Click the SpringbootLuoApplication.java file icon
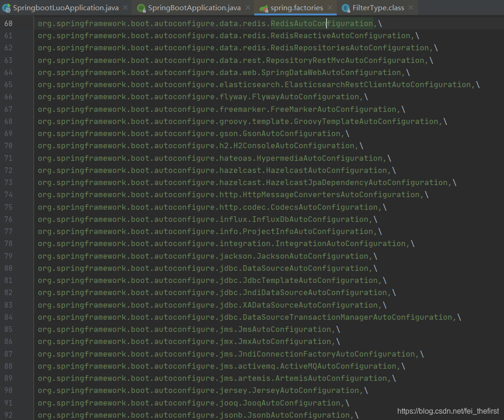 pyautogui.click(x=6, y=8)
